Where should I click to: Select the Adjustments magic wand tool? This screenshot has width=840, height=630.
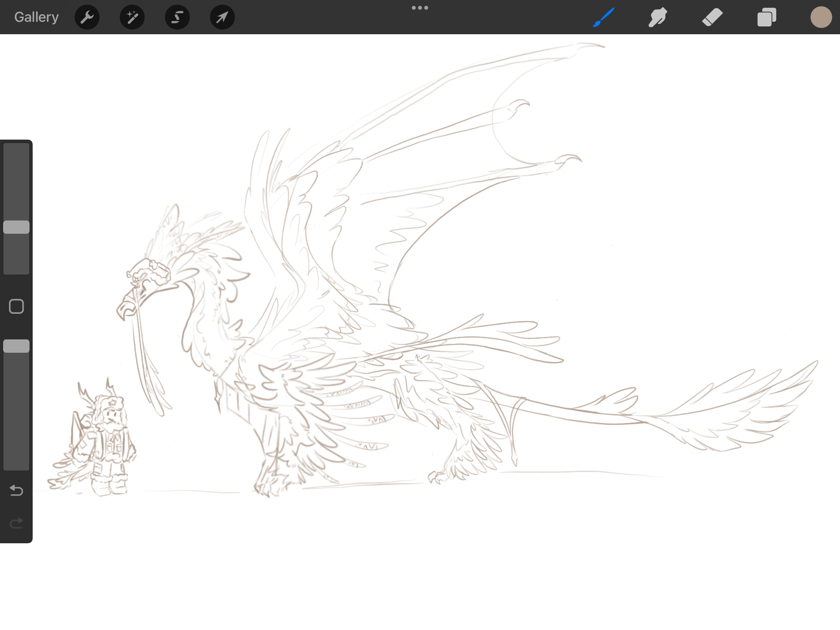tap(132, 17)
